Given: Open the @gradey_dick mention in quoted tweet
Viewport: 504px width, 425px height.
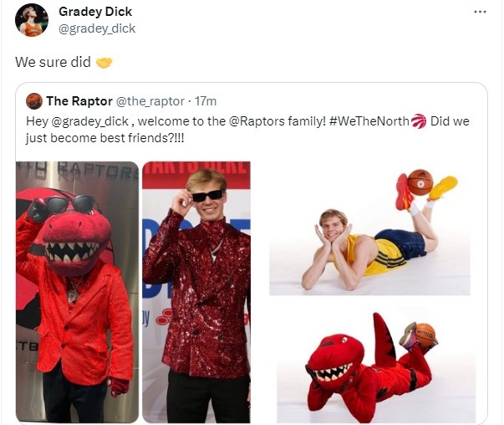Looking at the screenshot, I should pyautogui.click(x=90, y=121).
